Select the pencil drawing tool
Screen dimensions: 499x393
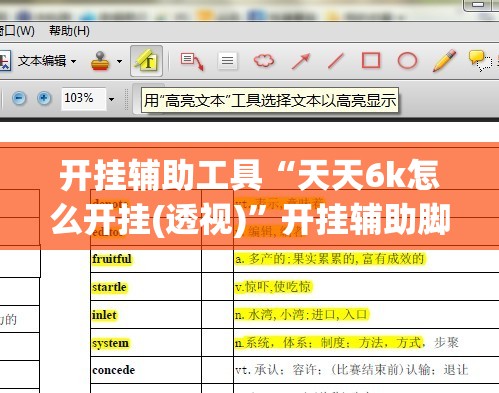pos(445,60)
